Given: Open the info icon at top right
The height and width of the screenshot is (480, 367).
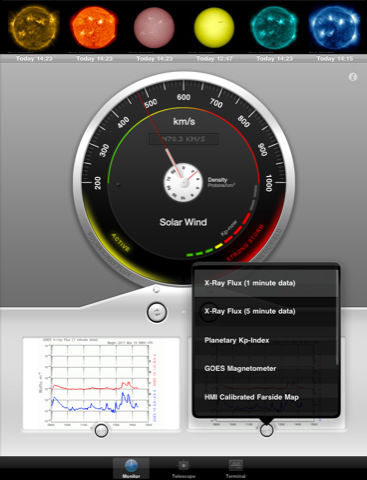Looking at the screenshot, I should (353, 77).
